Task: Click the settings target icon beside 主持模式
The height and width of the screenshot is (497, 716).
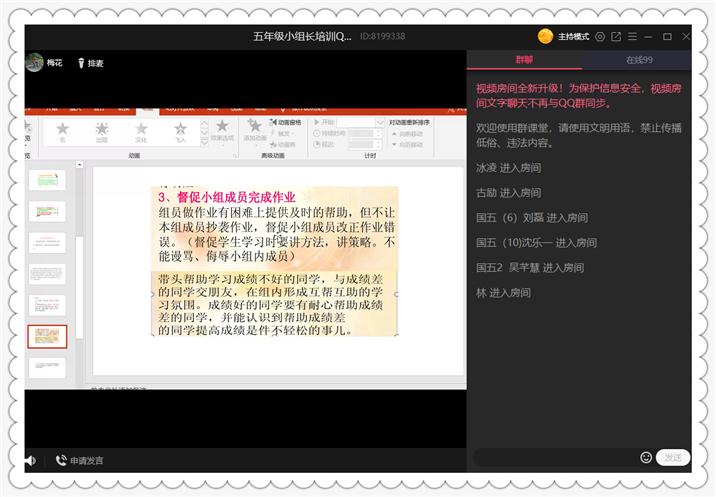Action: [600, 37]
